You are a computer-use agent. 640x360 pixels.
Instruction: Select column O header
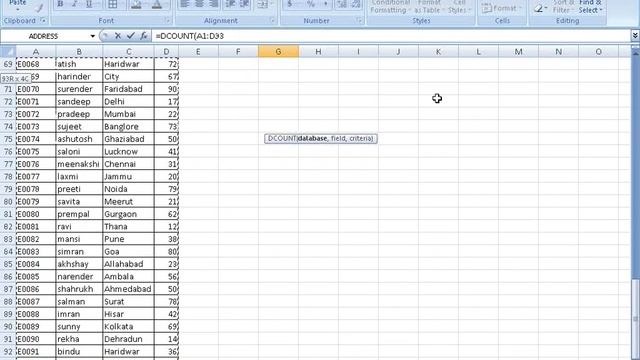598,51
